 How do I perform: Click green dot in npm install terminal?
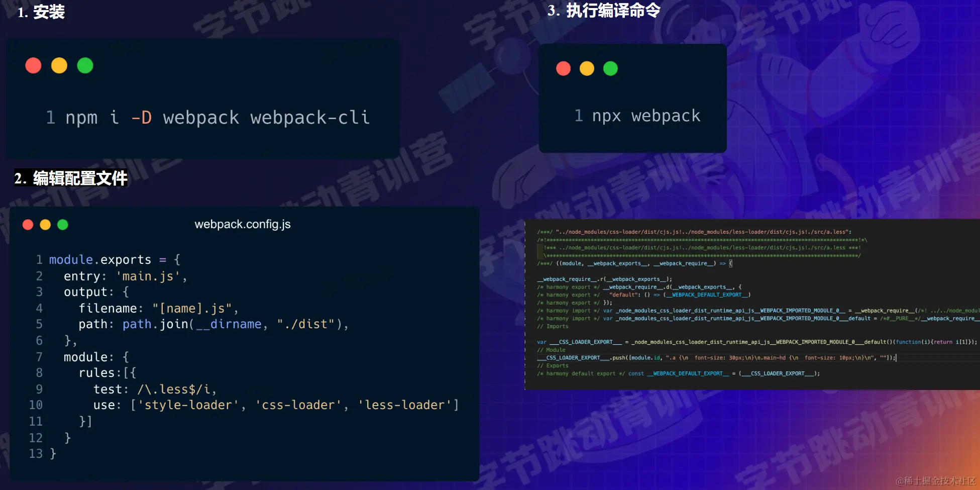85,65
